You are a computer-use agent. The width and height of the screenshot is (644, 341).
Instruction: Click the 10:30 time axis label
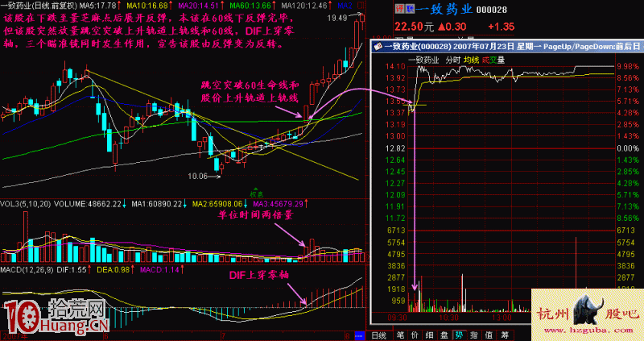(x=448, y=317)
